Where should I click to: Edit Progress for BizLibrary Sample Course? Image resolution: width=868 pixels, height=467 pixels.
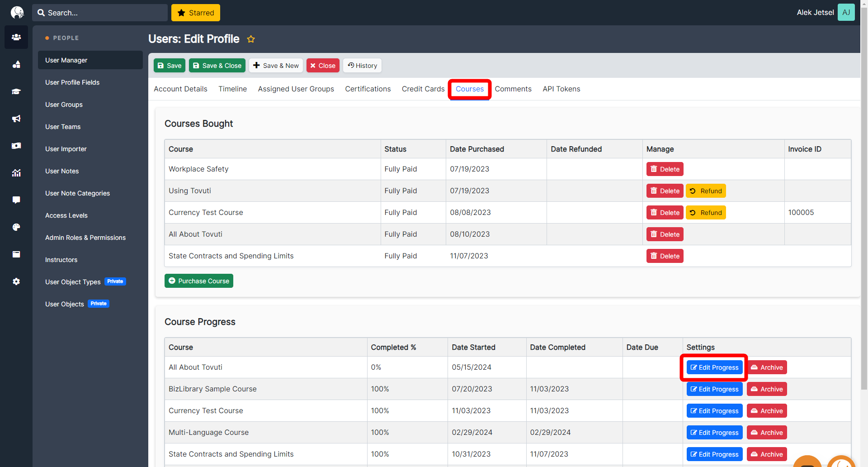(x=714, y=389)
